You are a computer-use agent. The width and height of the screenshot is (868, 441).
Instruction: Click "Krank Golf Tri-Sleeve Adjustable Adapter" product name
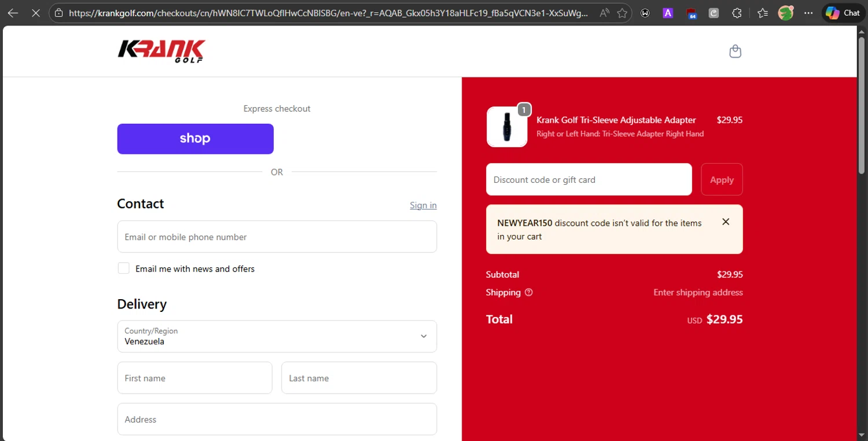pyautogui.click(x=616, y=120)
